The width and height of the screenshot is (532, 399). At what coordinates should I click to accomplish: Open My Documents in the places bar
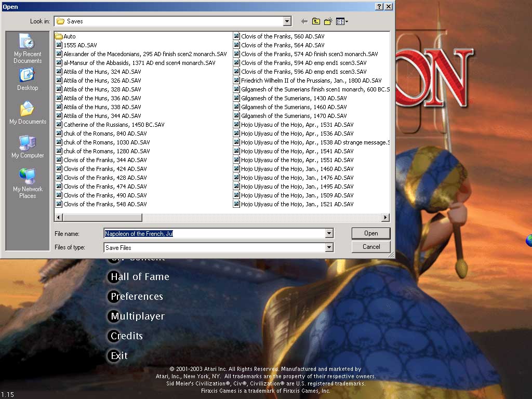[28, 113]
